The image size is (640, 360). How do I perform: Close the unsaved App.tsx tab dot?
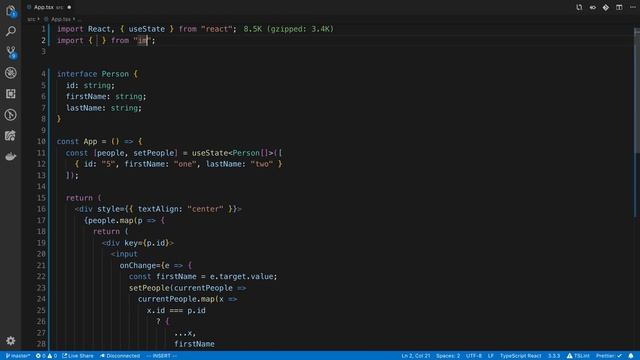(69, 7)
